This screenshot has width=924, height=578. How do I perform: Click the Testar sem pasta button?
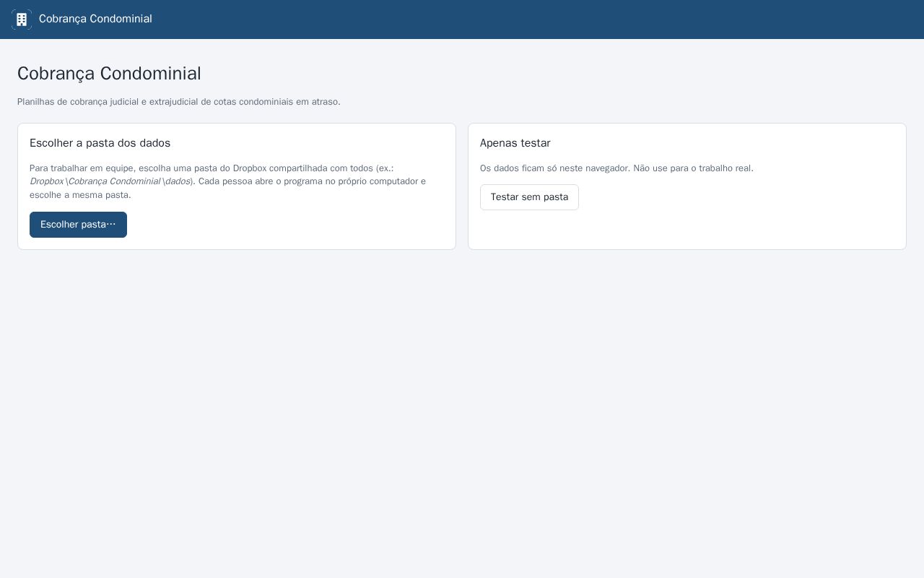pos(529,197)
